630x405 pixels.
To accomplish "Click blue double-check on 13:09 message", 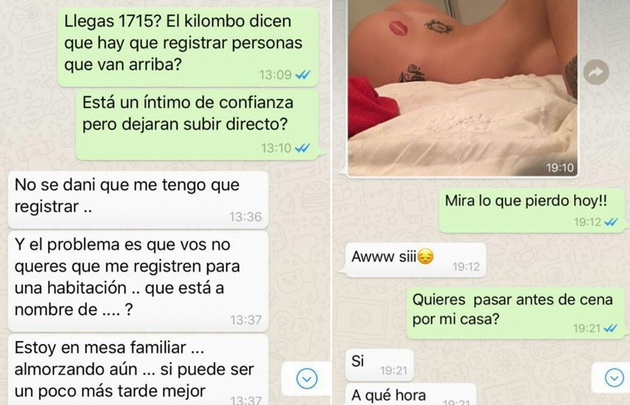I will (303, 75).
